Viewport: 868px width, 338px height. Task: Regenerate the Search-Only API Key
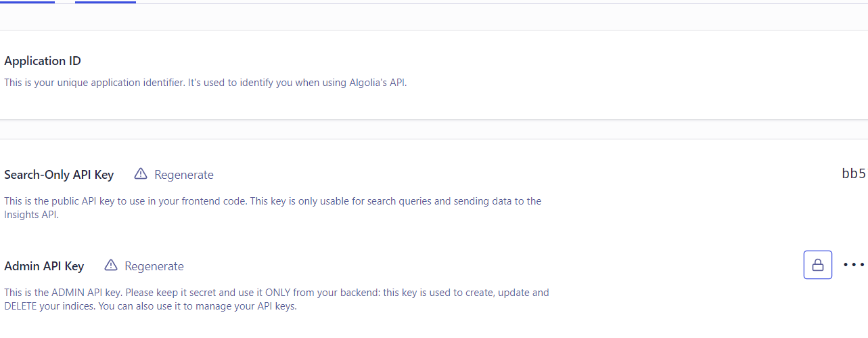[183, 175]
